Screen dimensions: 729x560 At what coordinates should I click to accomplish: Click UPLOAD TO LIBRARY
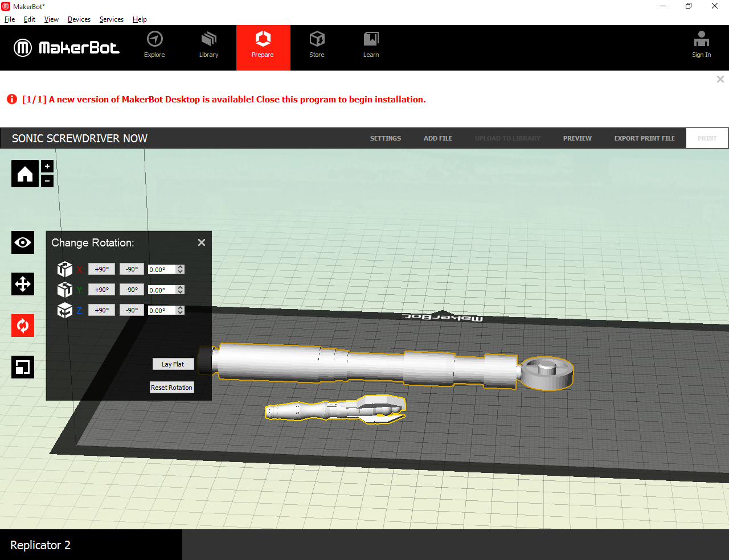[507, 138]
